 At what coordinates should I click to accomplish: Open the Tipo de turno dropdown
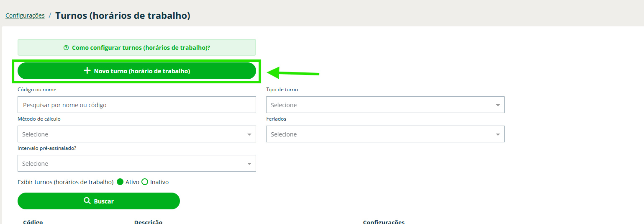point(385,105)
